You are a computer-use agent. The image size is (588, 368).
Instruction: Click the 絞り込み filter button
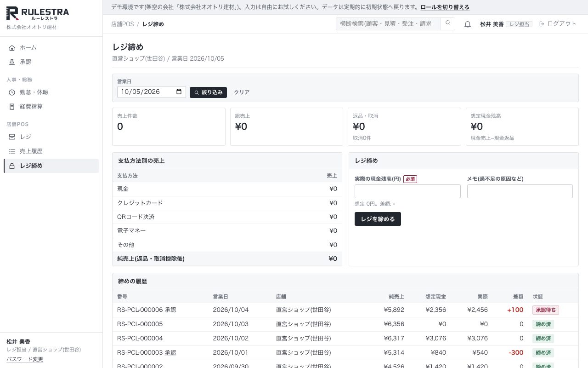coord(208,92)
